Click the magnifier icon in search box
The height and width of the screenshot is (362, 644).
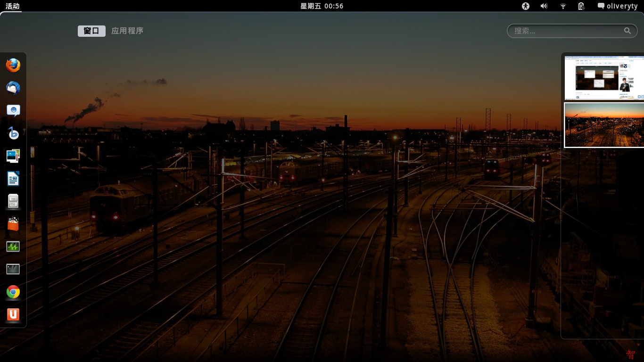point(627,31)
